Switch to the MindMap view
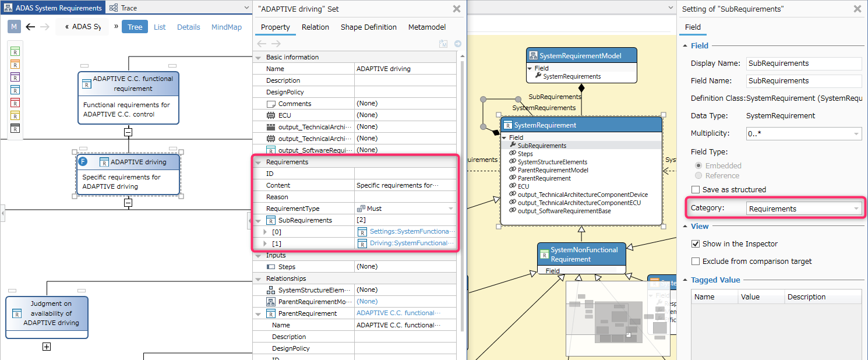This screenshot has height=360, width=868. click(227, 27)
